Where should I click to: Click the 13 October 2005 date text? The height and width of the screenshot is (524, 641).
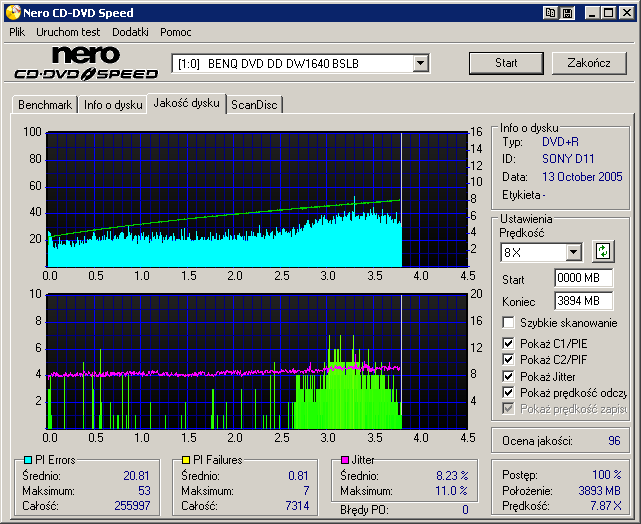[582, 177]
